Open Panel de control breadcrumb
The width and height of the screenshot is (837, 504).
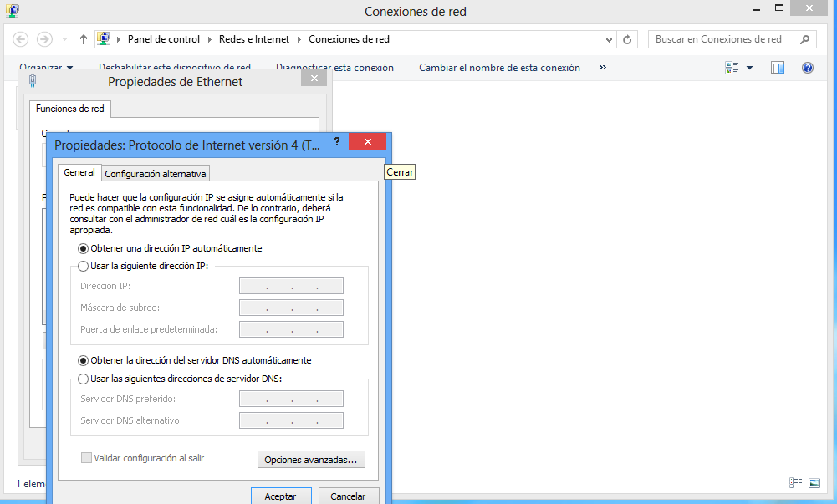pos(163,39)
